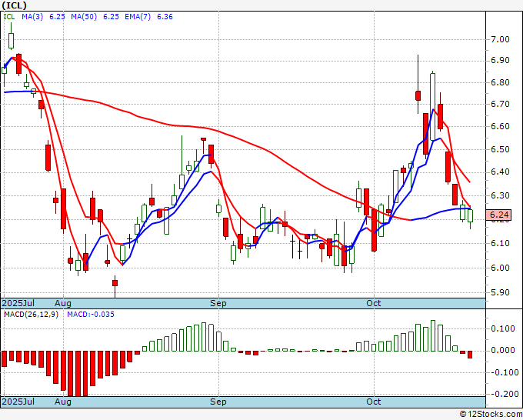This screenshot has height=420, width=523.
Task: Click the current price tag 6.24
Action: tap(498, 215)
